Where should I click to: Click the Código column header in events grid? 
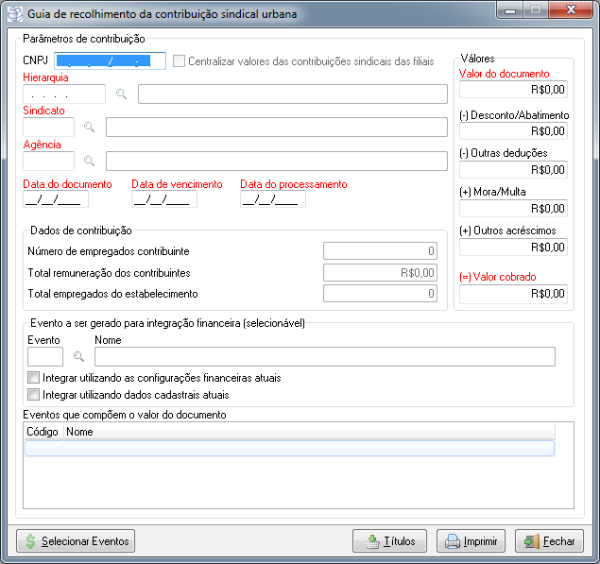click(43, 432)
